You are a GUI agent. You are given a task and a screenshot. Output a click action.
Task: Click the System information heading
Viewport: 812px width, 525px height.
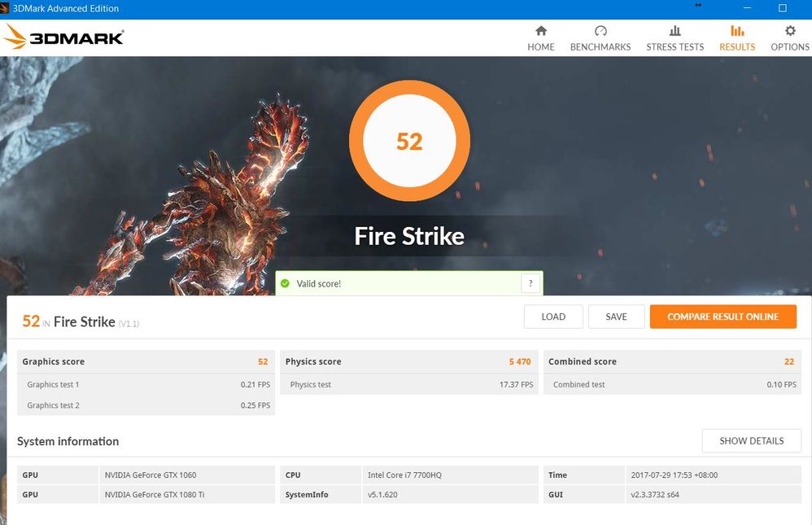pos(68,441)
